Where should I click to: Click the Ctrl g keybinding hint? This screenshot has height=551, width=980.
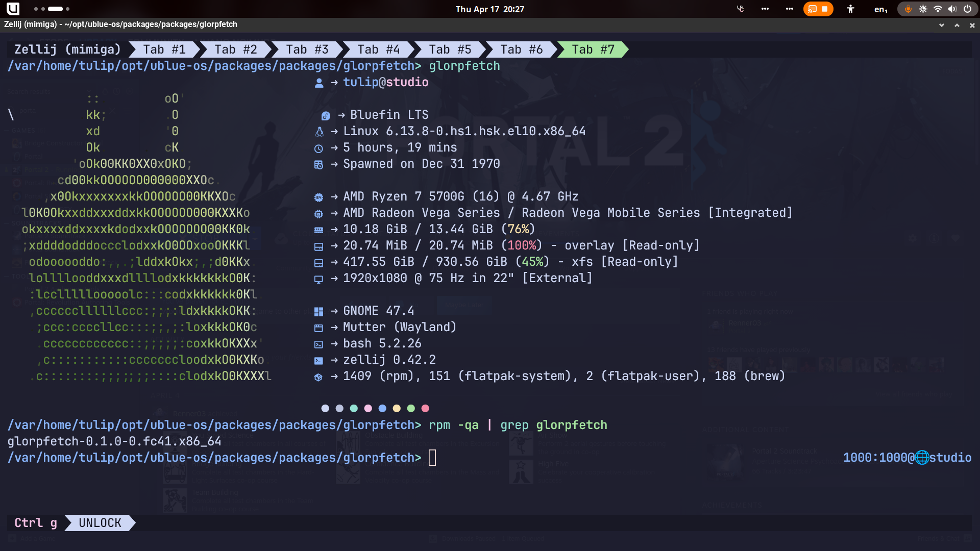tap(36, 523)
